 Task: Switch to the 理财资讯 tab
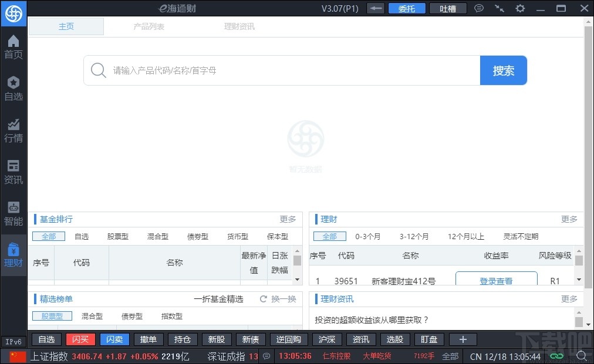tap(239, 26)
